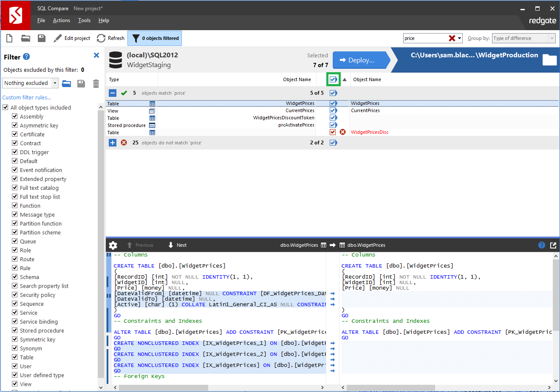Click the Deploy button
Image resolution: width=560 pixels, height=392 pixels.
361,60
